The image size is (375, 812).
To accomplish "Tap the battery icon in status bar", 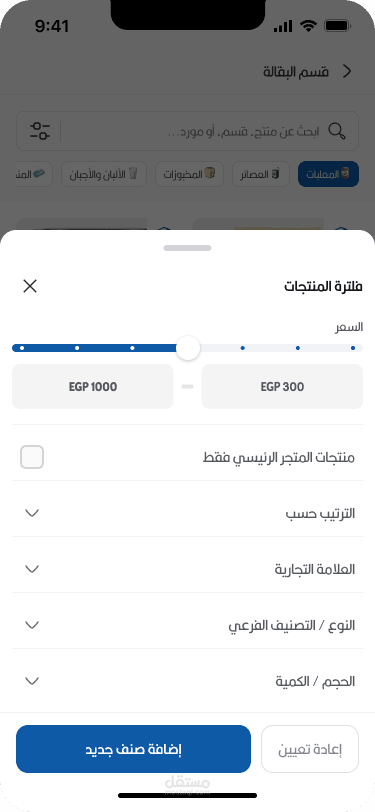I will [x=337, y=26].
